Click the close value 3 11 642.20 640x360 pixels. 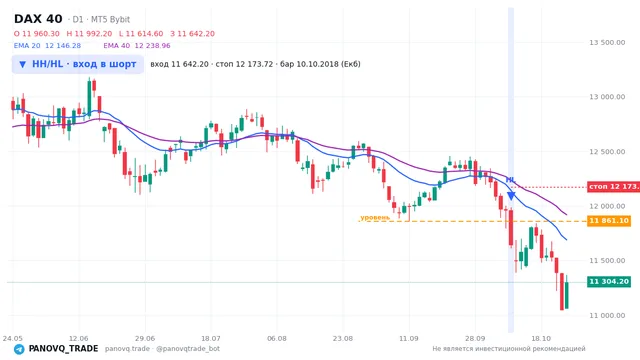pos(192,33)
